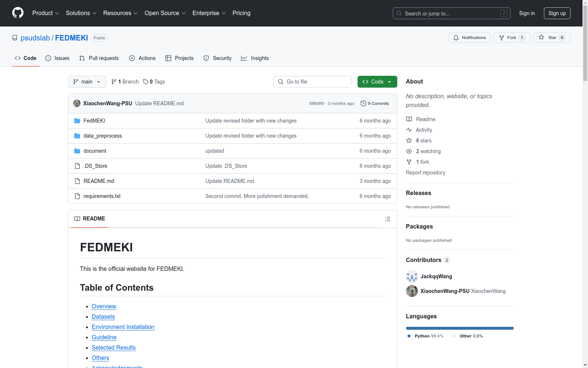Switch to the Insights tab

[255, 58]
